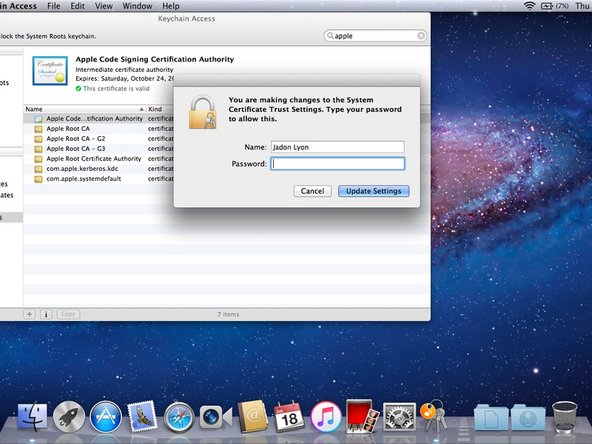Open the Window menu

coord(137,6)
